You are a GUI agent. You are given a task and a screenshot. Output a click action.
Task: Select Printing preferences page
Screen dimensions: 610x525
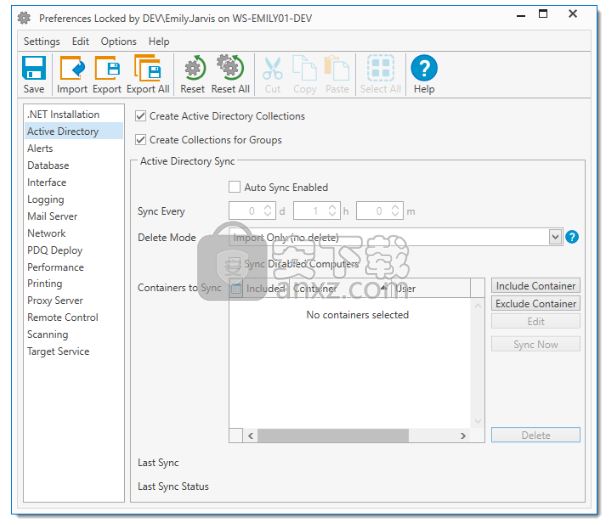[74, 284]
